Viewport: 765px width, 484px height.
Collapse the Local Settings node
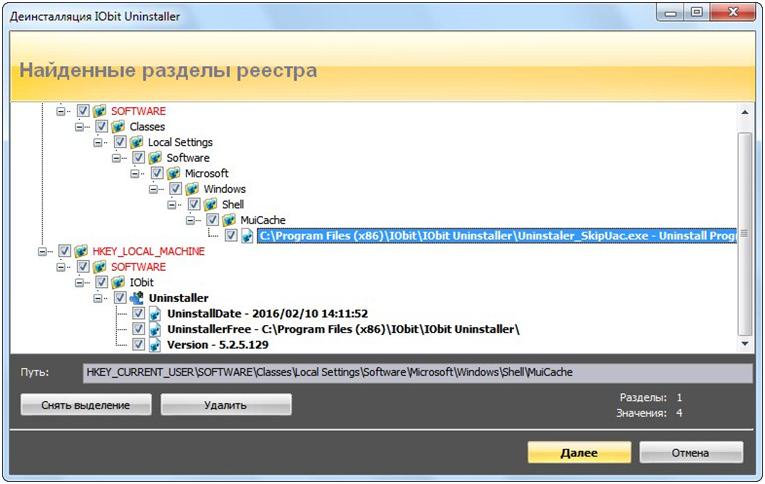coord(98,143)
